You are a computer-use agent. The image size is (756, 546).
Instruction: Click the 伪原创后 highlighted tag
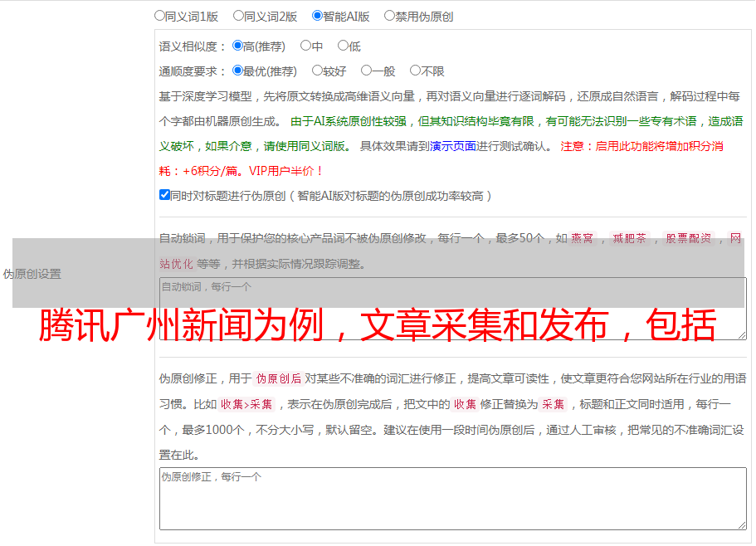pos(279,378)
